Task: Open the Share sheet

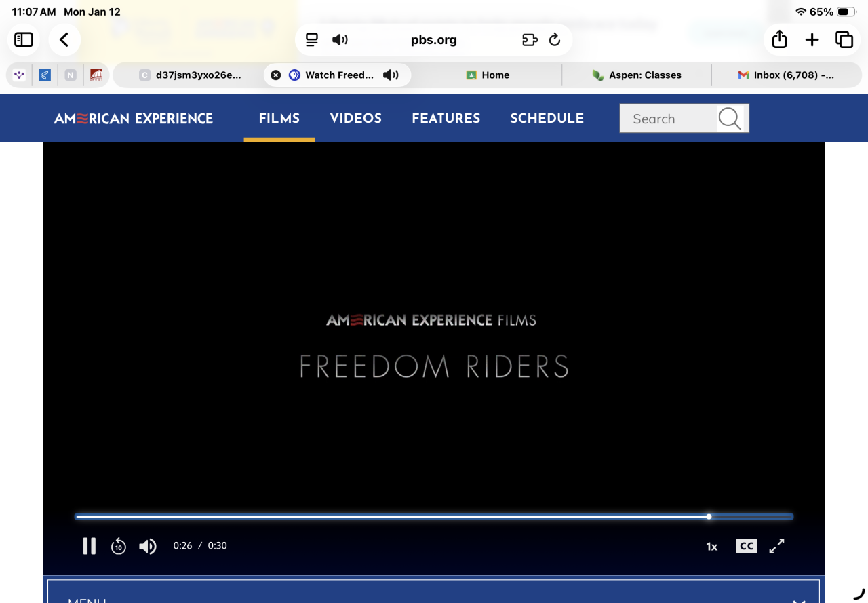Action: [780, 40]
